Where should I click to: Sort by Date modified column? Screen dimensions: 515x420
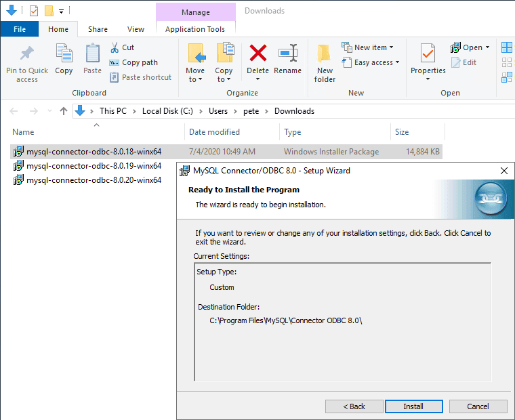point(214,132)
